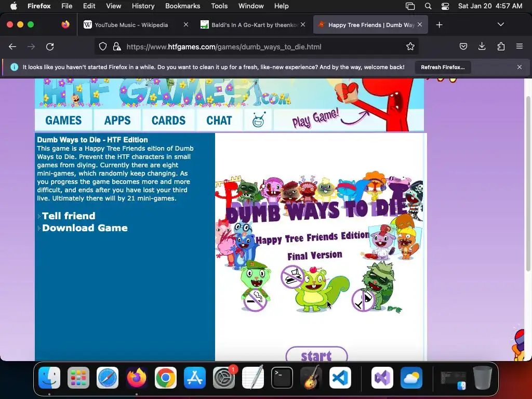Screen dimensions: 532x399
Task: Open the tracking protection shield icon
Action: click(103, 47)
